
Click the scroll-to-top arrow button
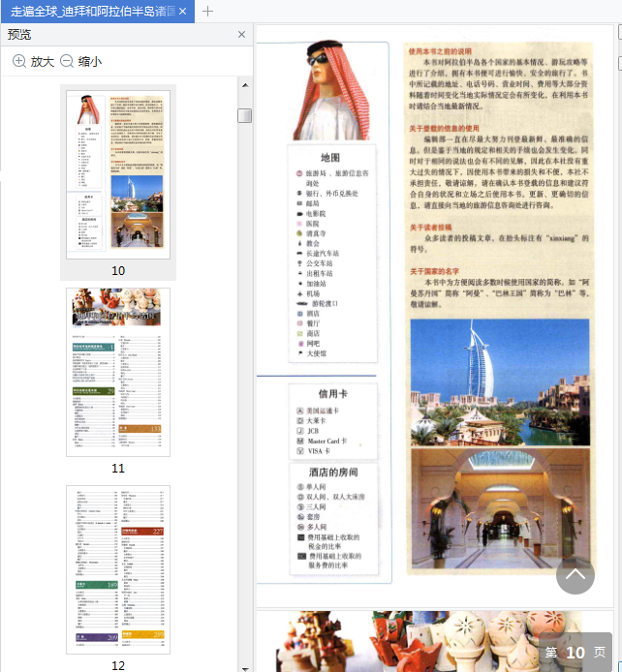point(575,575)
